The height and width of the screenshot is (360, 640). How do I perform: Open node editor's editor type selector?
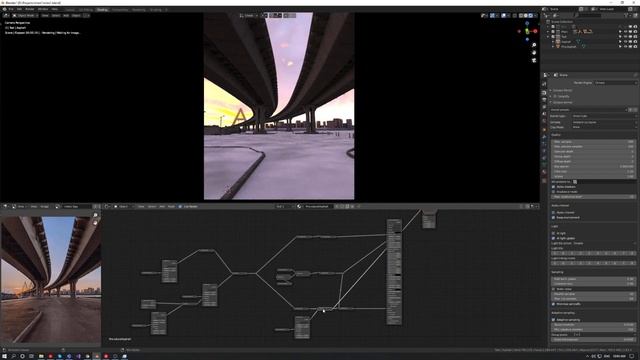108,207
